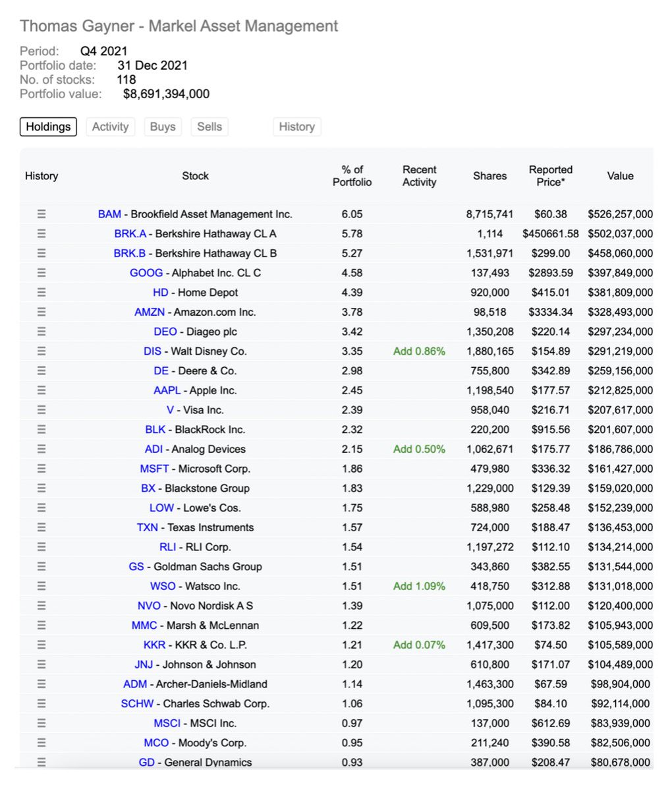Open history icon for BRK.B row
Image resolution: width=672 pixels, height=791 pixels.
[42, 253]
